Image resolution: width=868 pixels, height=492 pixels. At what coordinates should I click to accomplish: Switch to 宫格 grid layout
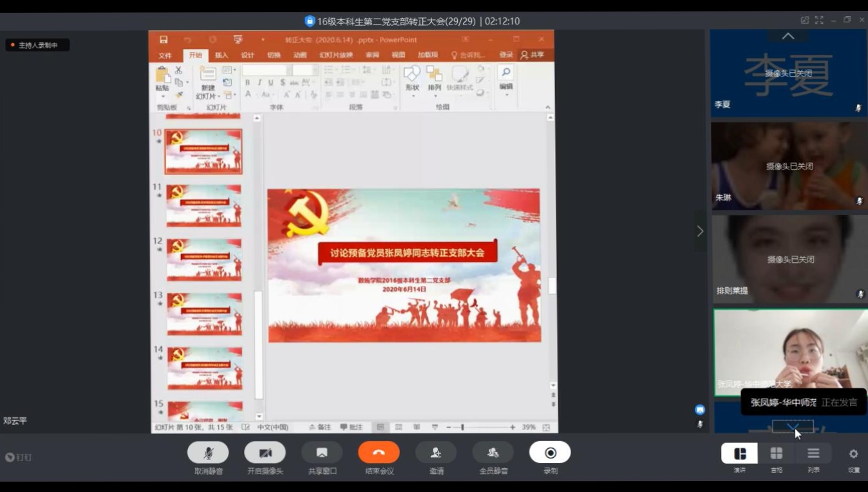pyautogui.click(x=777, y=453)
